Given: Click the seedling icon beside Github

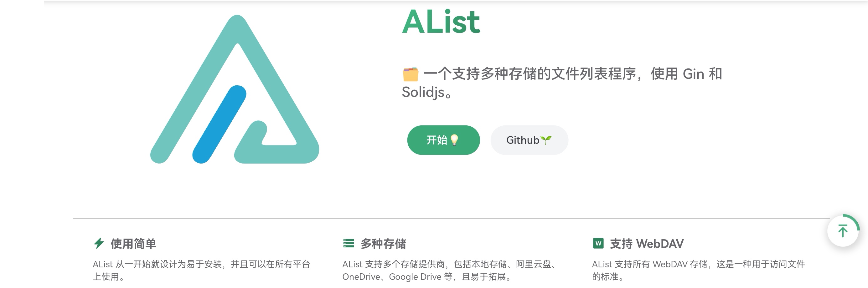Looking at the screenshot, I should pyautogui.click(x=546, y=140).
